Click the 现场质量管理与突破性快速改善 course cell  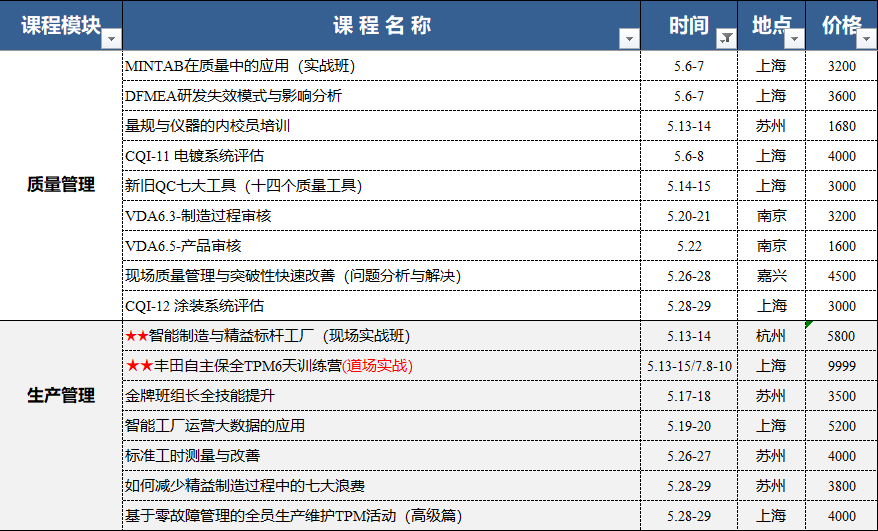click(381, 276)
